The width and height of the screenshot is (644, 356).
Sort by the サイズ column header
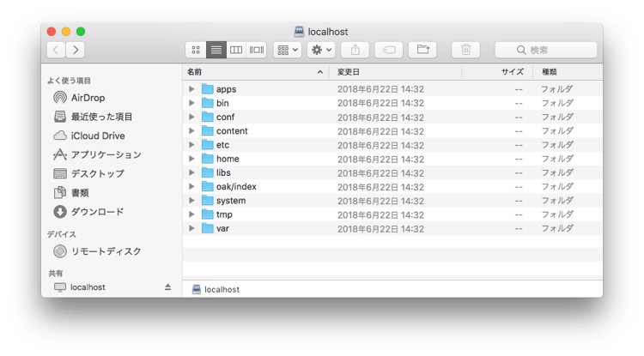(x=497, y=72)
